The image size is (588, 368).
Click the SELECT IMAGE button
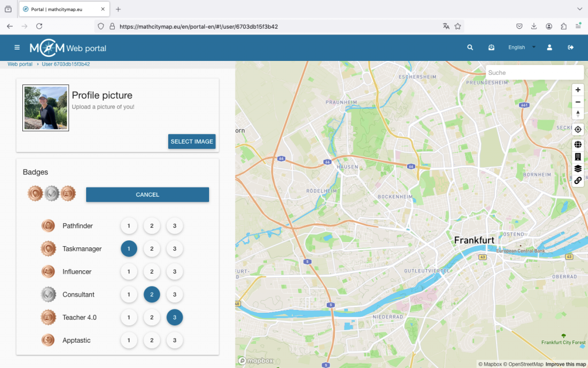192,141
